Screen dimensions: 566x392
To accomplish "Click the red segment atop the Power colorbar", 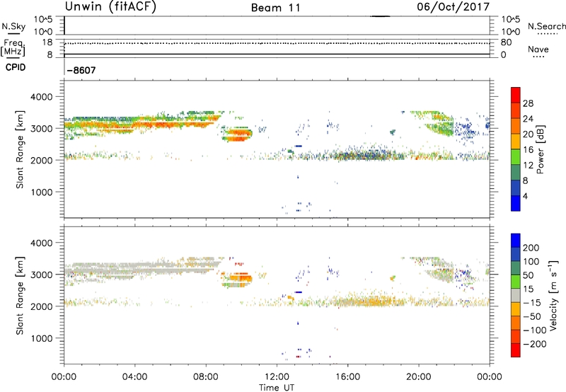I will click(516, 95).
